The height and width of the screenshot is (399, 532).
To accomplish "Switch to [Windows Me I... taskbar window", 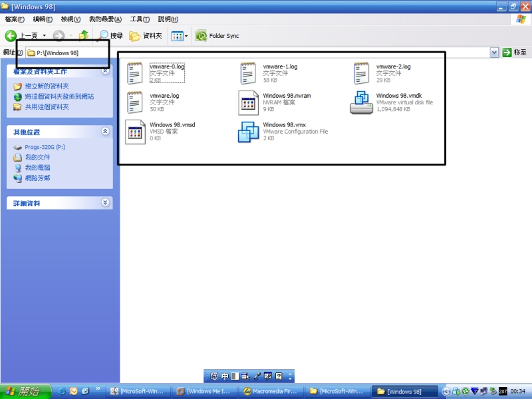I will click(x=204, y=392).
